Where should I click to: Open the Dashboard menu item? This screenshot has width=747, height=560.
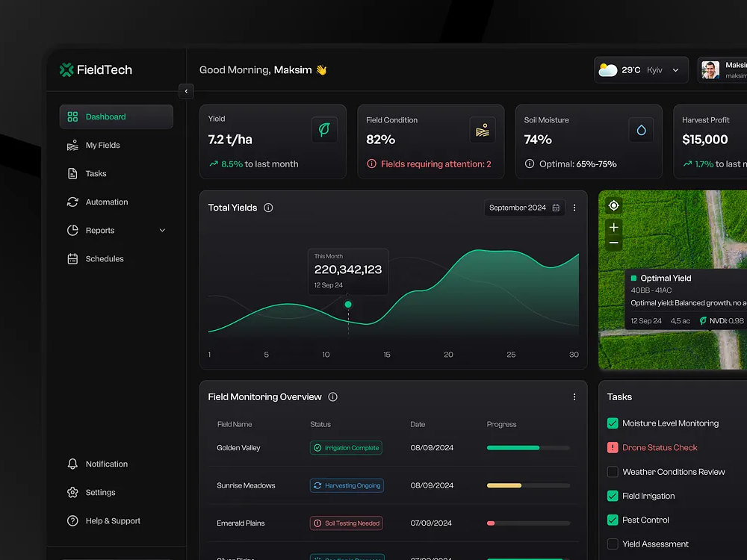point(117,116)
